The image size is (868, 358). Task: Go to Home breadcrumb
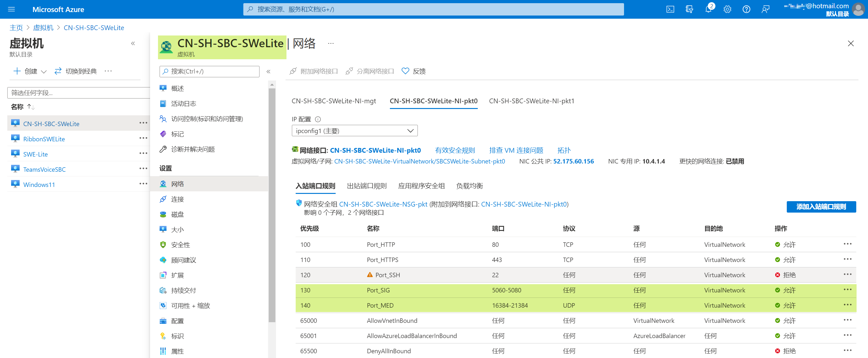click(16, 28)
